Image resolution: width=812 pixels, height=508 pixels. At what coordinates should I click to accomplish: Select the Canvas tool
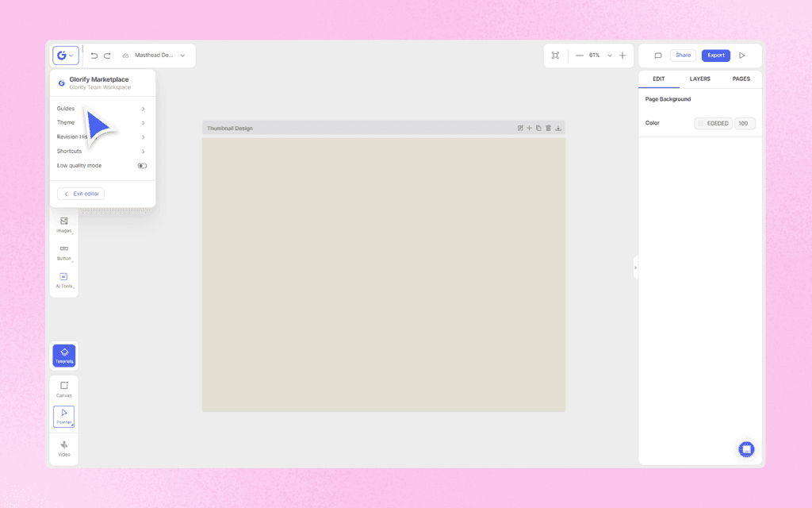coord(63,387)
